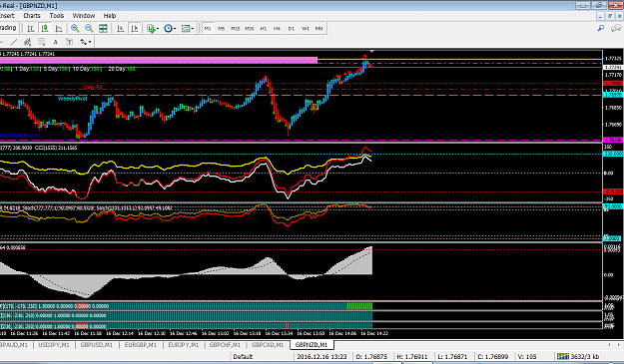This screenshot has height=364, width=624.
Task: Switch to M5 timeframe
Action: [222, 29]
